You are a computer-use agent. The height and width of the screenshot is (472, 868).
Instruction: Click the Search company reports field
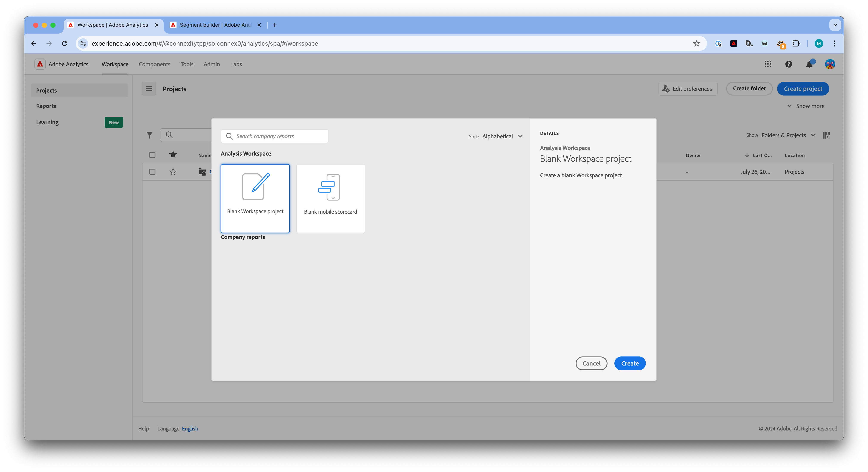point(275,136)
